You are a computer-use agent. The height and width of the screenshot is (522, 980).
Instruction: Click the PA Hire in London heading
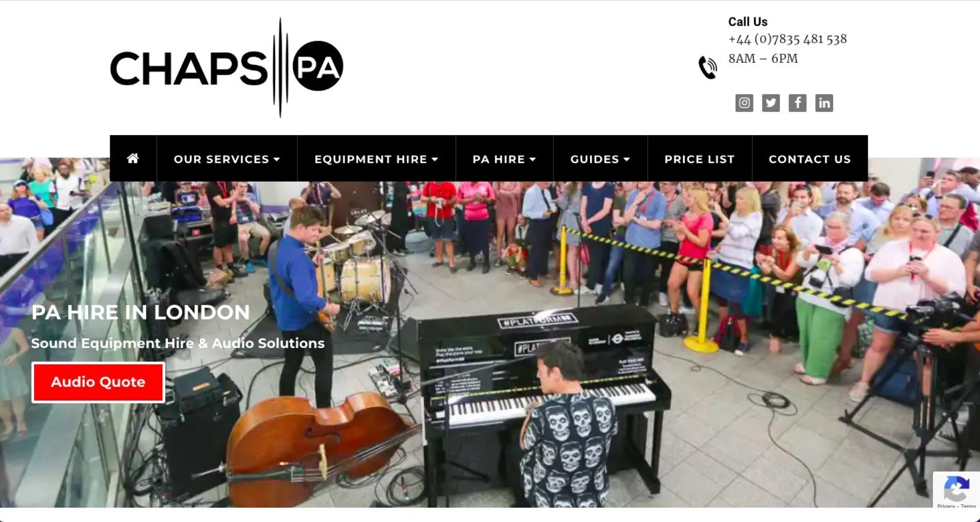140,312
